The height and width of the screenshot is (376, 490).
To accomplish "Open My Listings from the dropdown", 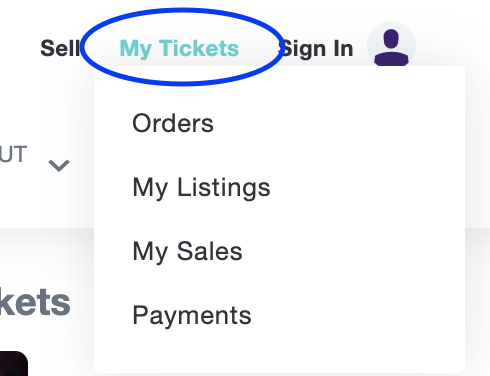I will (x=201, y=188).
